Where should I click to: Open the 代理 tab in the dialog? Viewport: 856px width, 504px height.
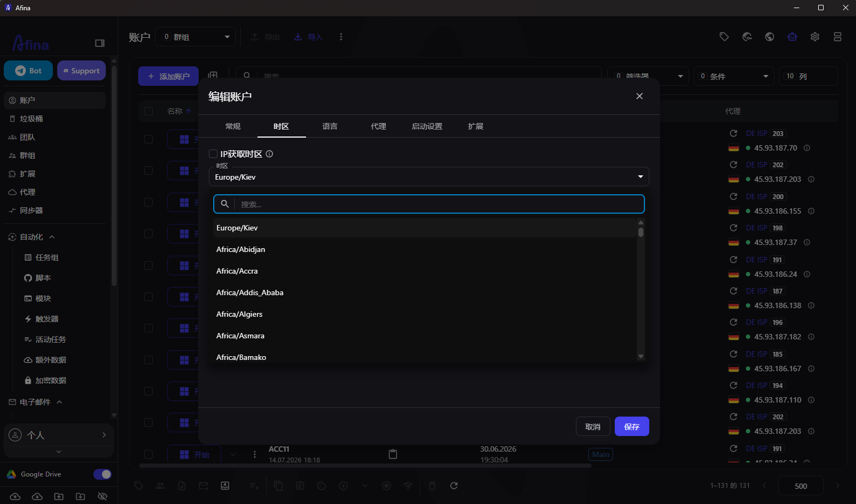(378, 126)
